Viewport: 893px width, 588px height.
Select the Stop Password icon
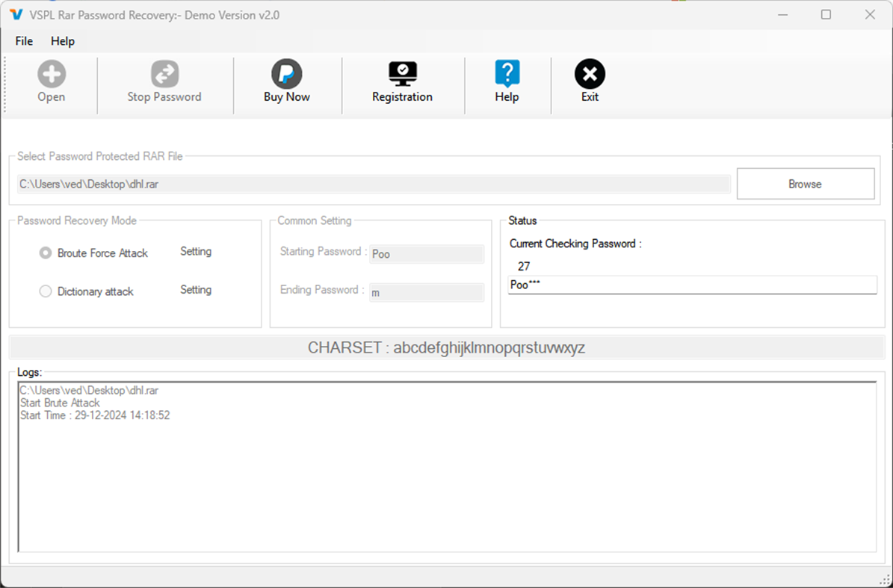tap(164, 74)
